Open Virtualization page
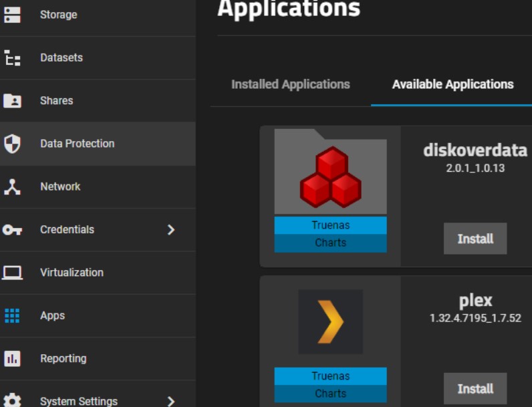The height and width of the screenshot is (407, 532). pos(98,273)
